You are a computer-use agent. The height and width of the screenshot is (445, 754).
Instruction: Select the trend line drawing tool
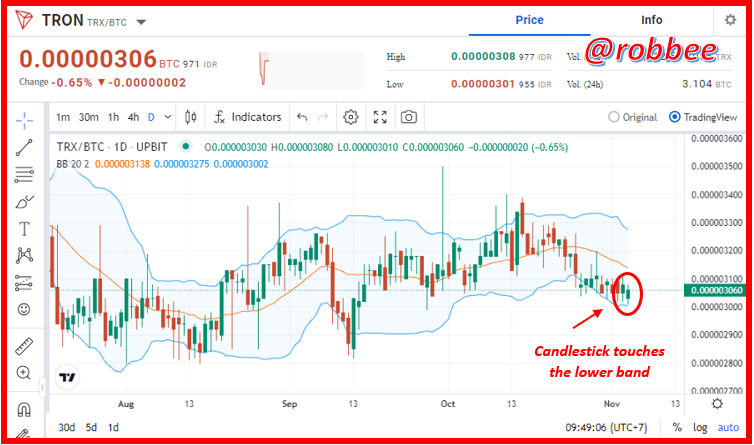pos(24,148)
